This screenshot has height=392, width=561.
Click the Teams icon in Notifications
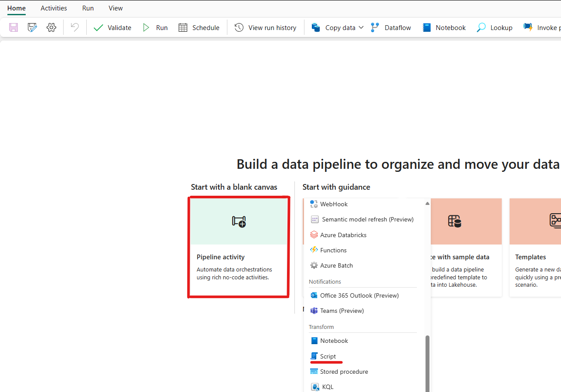[x=314, y=311]
